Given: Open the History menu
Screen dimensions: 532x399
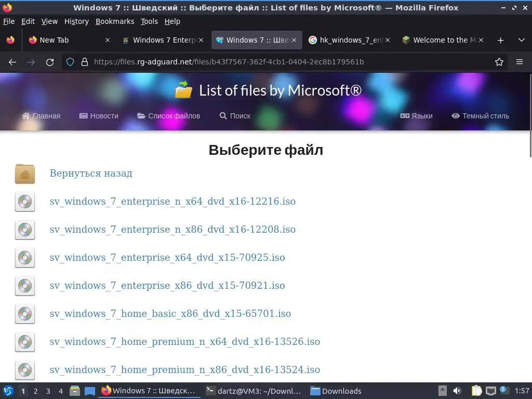Looking at the screenshot, I should click(x=76, y=21).
